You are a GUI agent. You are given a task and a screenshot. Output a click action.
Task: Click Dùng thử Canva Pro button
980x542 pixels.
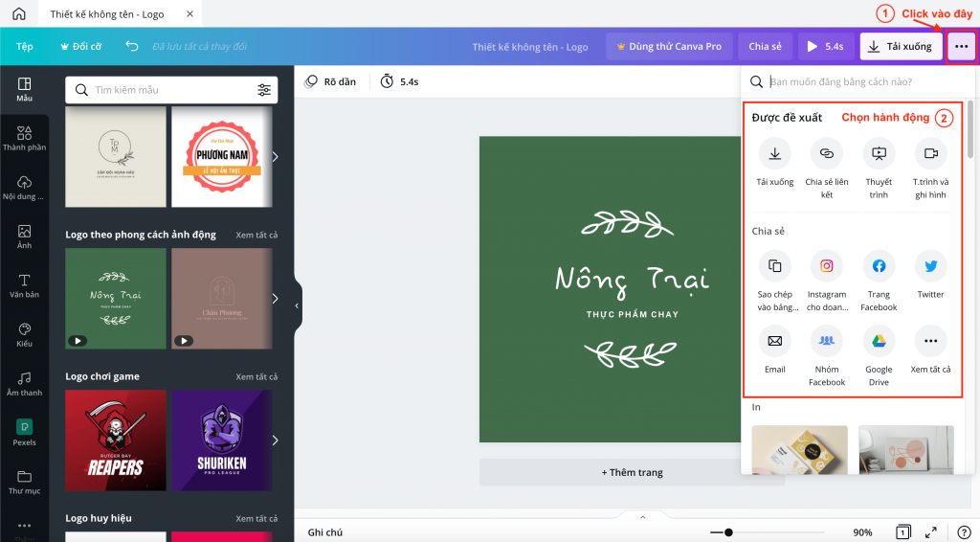[x=669, y=46]
